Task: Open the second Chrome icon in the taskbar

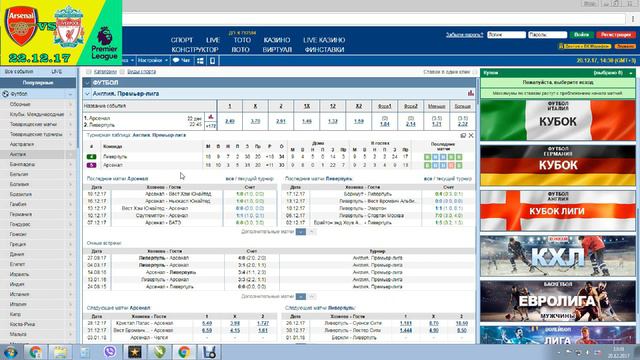Action: point(184,351)
